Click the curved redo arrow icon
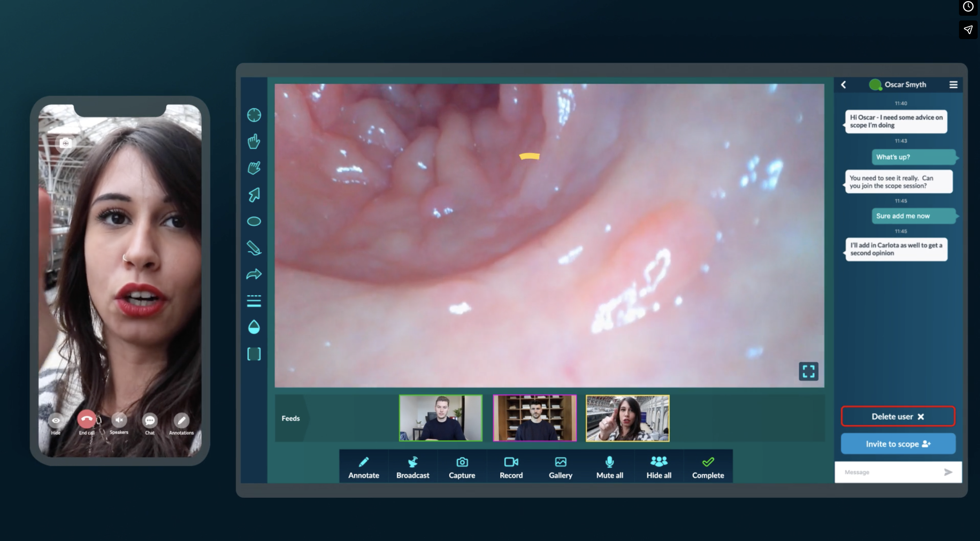 click(254, 274)
